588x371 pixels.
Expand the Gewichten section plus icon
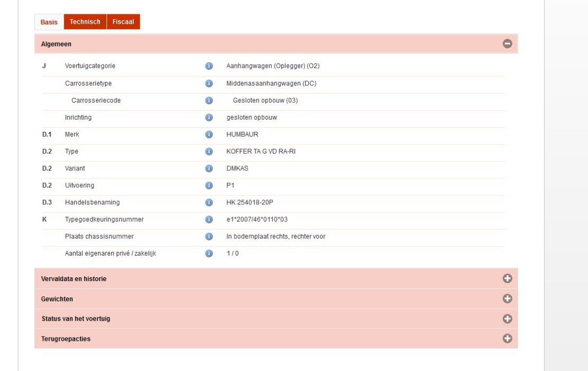coord(507,298)
